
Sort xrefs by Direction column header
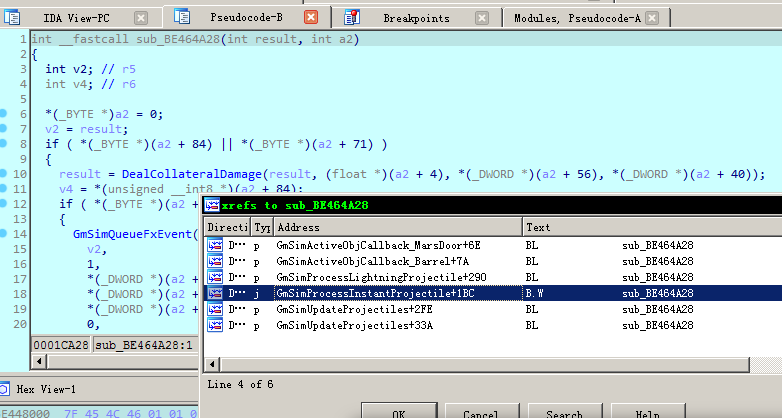tap(227, 227)
